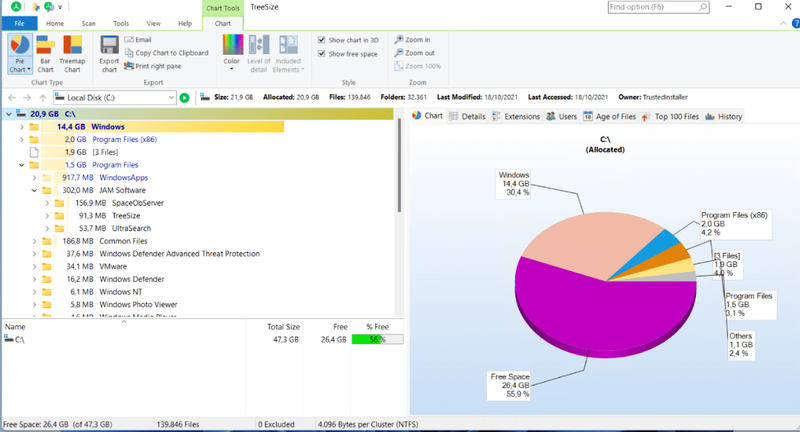Open the Home ribbon tab

tap(55, 23)
